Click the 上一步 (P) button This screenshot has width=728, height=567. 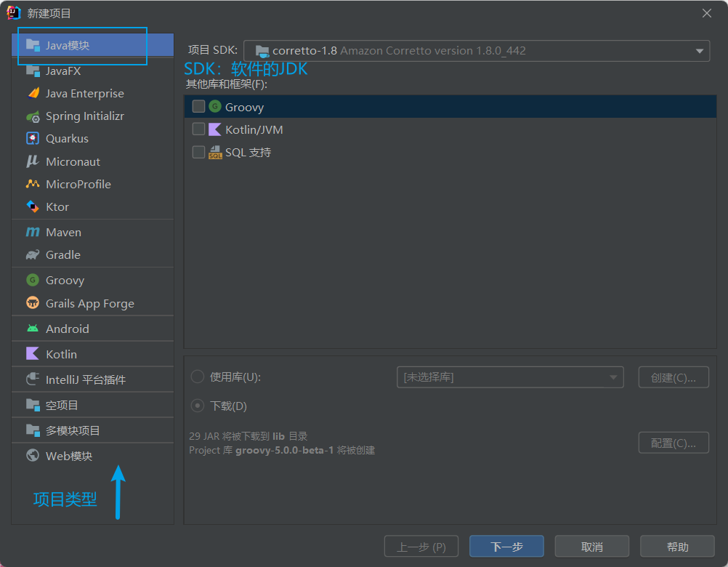421,546
